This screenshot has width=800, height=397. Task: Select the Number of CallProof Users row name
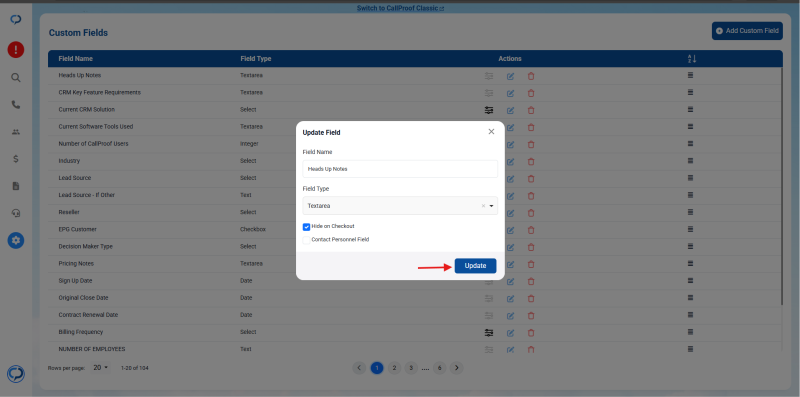tap(93, 144)
